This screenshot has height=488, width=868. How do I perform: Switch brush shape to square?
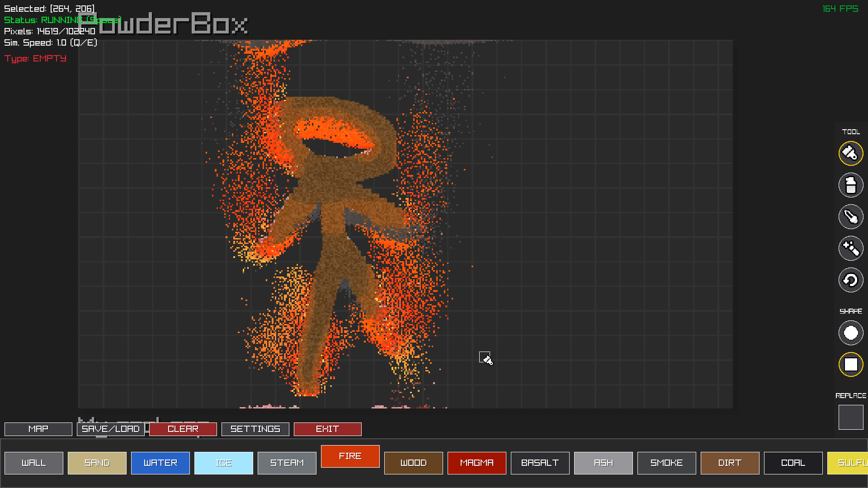[850, 364]
